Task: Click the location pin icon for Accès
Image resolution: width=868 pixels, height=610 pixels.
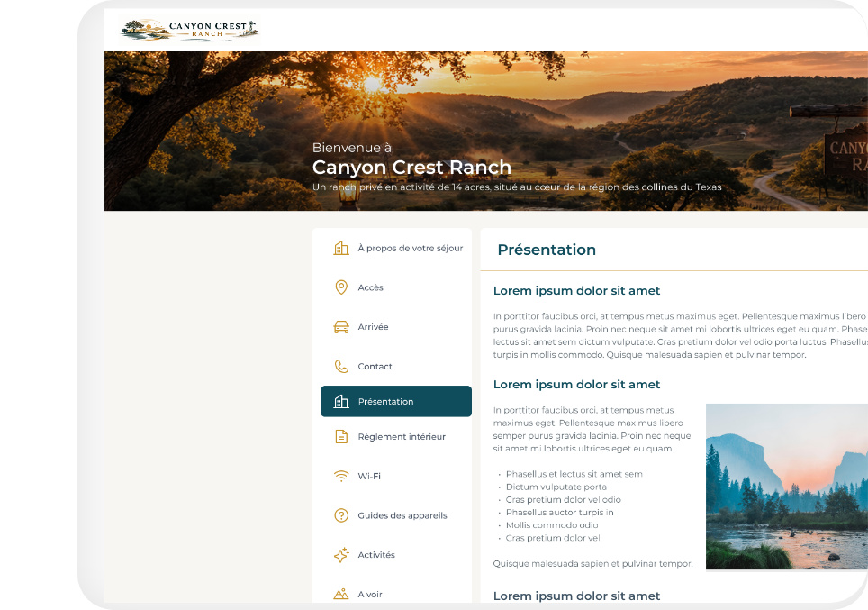Action: click(341, 287)
